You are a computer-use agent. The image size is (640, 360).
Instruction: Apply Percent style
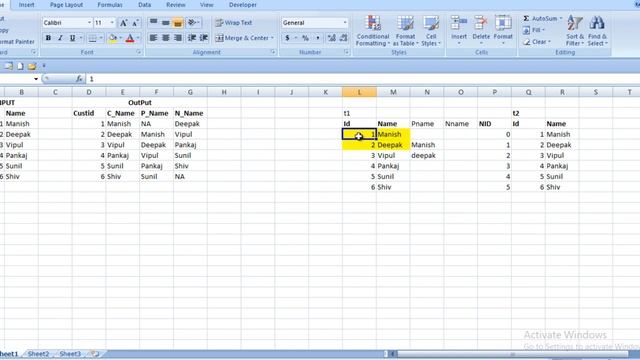point(305,38)
